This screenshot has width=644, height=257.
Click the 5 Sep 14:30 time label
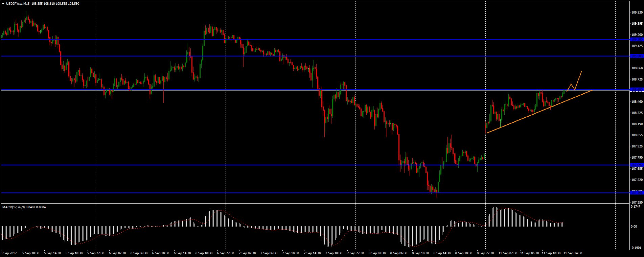click(52, 253)
